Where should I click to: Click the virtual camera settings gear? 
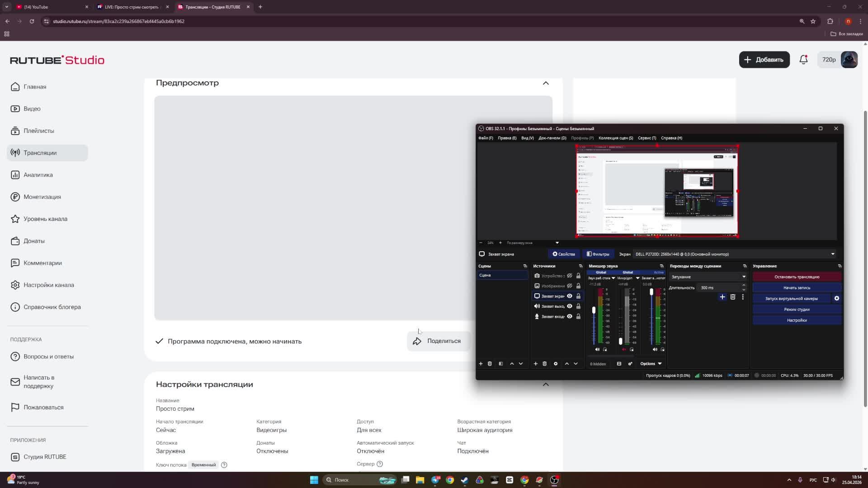coord(836,299)
